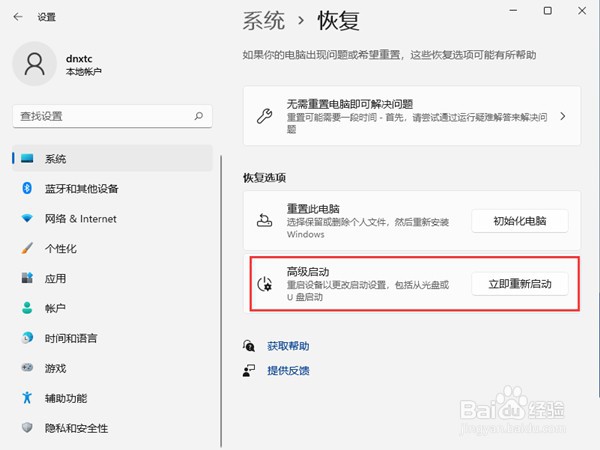Open the 系统 category
The image size is (600, 450).
(x=112, y=158)
